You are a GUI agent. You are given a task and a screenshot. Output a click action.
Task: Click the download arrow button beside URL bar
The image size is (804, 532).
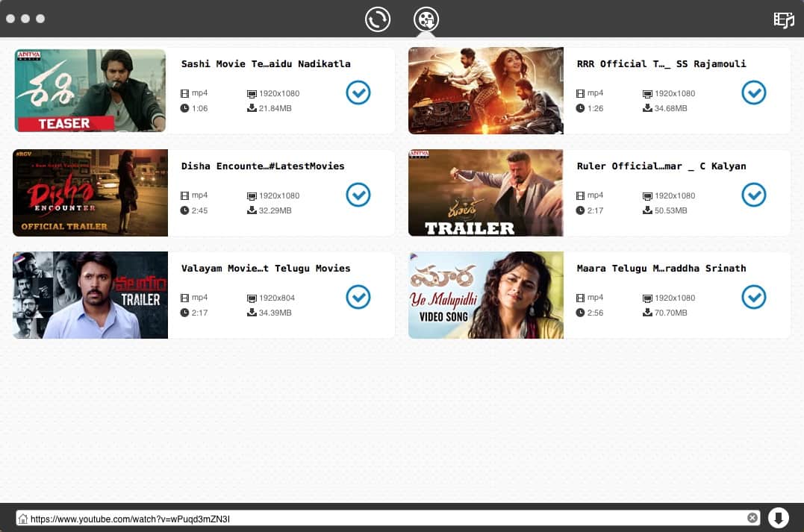click(778, 518)
